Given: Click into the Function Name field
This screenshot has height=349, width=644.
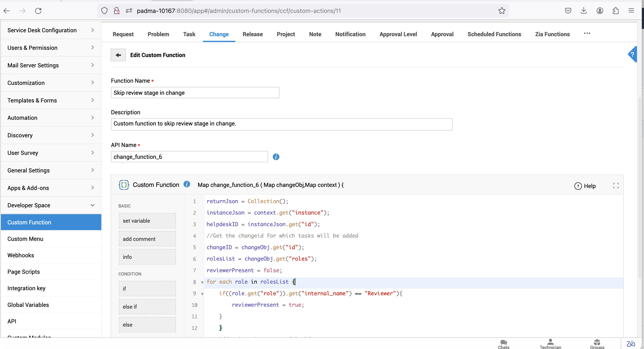Looking at the screenshot, I should pyautogui.click(x=195, y=93).
